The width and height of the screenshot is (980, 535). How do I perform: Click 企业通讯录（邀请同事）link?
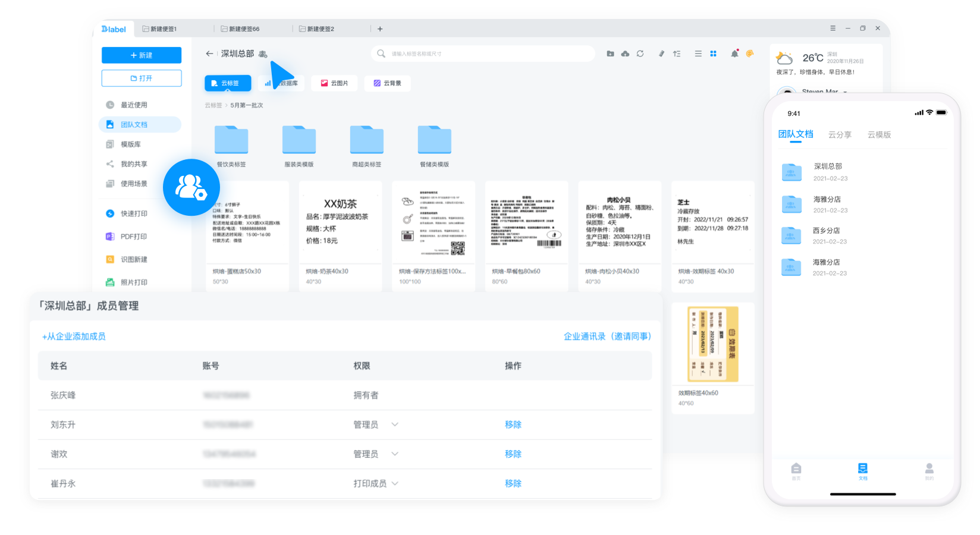click(x=607, y=336)
